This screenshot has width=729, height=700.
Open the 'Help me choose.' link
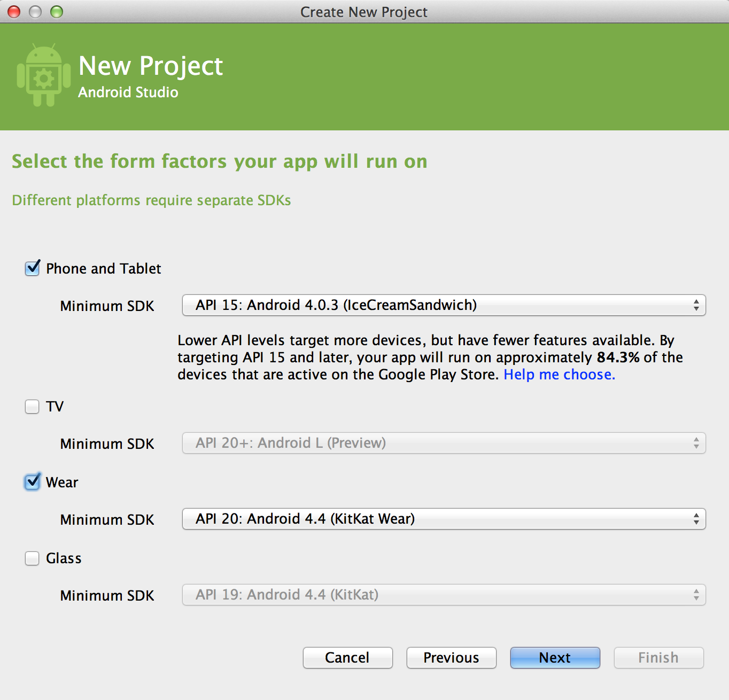coord(559,375)
